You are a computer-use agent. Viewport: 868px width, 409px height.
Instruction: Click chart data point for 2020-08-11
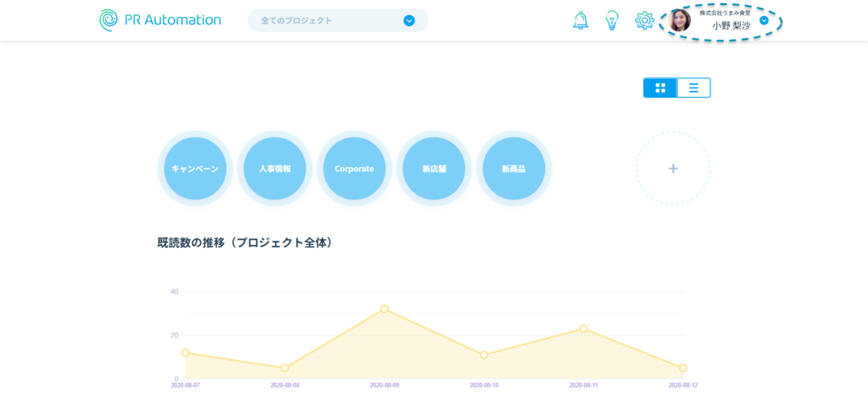click(583, 328)
